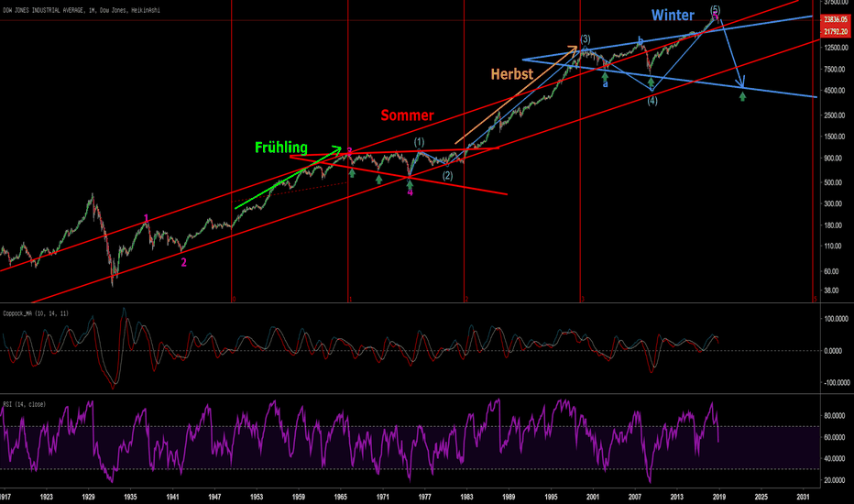Select the pink wave 1 label near 1937
Screen dimensions: 854x504
tap(146, 219)
